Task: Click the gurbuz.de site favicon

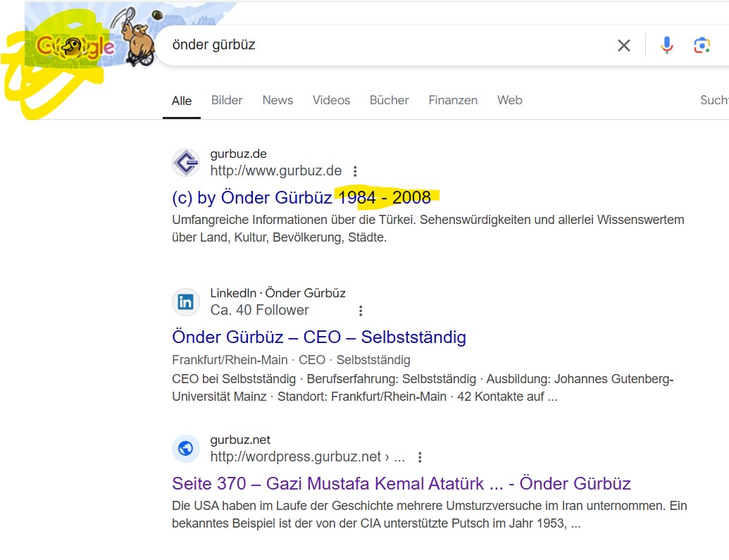Action: 186,163
